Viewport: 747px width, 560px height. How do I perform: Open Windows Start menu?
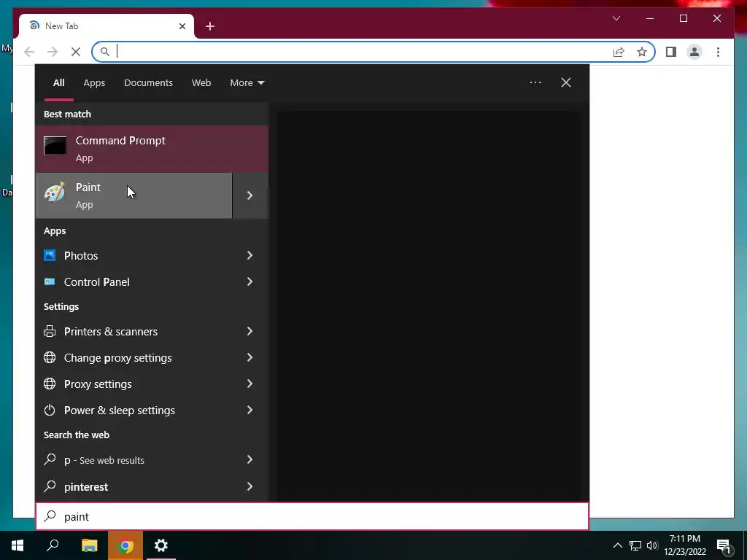point(18,545)
